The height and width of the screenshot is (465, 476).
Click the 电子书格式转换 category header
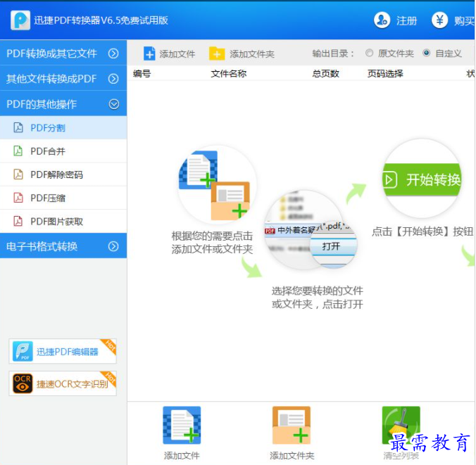[x=63, y=246]
